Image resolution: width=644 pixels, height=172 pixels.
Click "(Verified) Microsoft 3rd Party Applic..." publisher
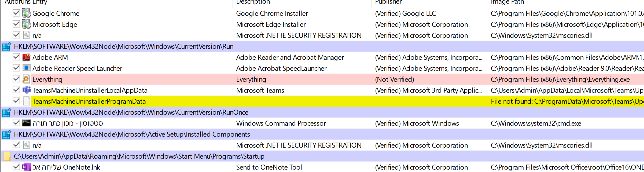[x=428, y=90]
